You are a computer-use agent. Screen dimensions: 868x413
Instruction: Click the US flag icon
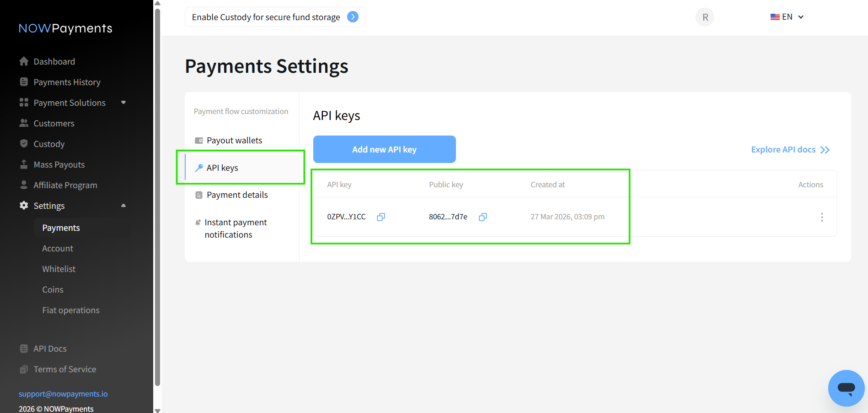point(775,17)
